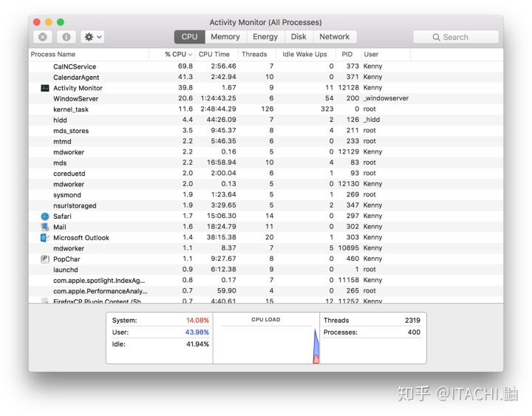The width and height of the screenshot is (532, 416).
Task: Select the mdworker process with PID 12129
Action: pyautogui.click(x=266, y=152)
